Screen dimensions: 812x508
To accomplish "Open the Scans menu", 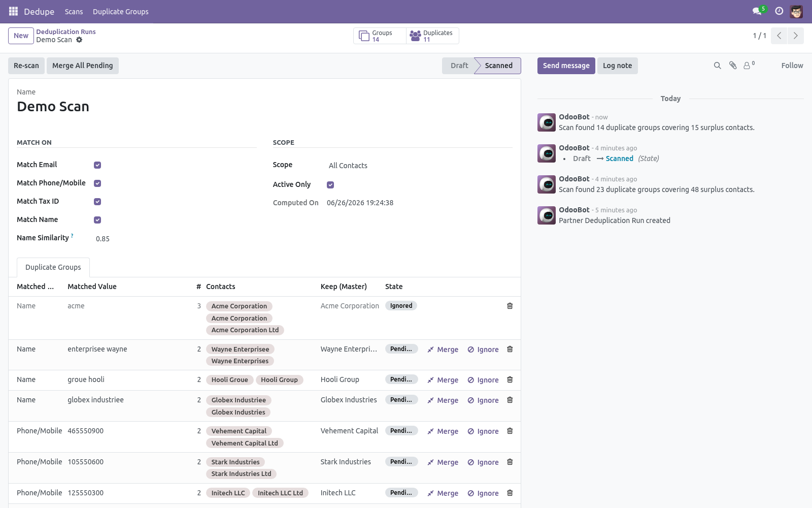I will (74, 12).
